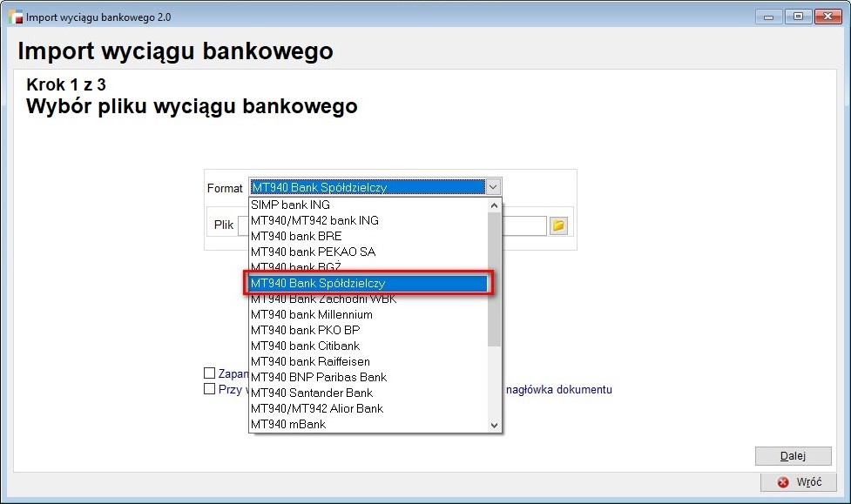Click the list scrollbar down arrow
Screen dimensions: 851x504
pyautogui.click(x=494, y=426)
